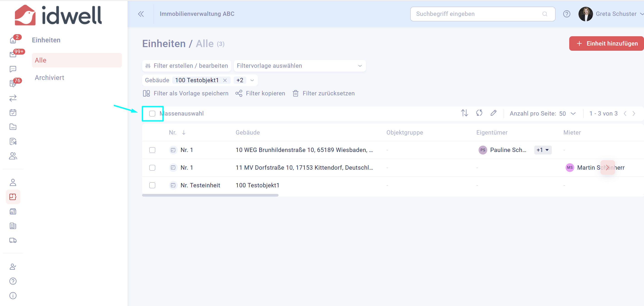
Task: Open the units floor plan sidebar icon
Action: pyautogui.click(x=13, y=197)
